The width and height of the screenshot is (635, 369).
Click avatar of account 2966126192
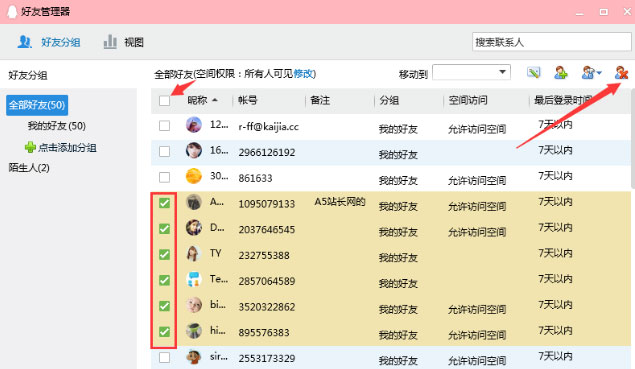pos(194,150)
